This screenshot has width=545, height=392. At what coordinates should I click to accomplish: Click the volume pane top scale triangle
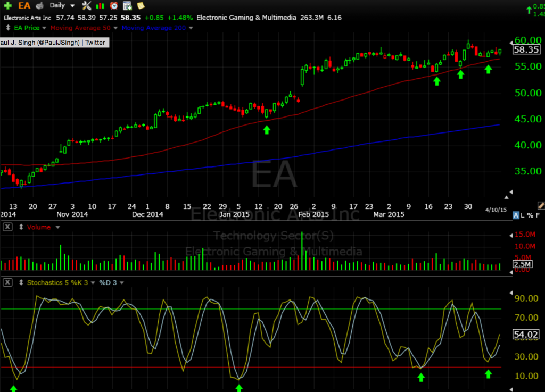pos(511,236)
